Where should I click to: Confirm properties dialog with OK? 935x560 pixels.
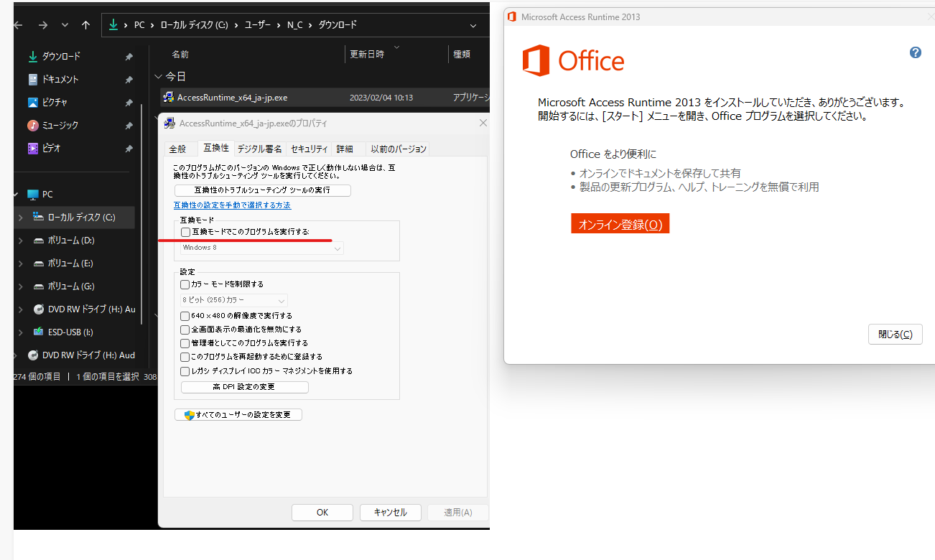click(x=322, y=513)
